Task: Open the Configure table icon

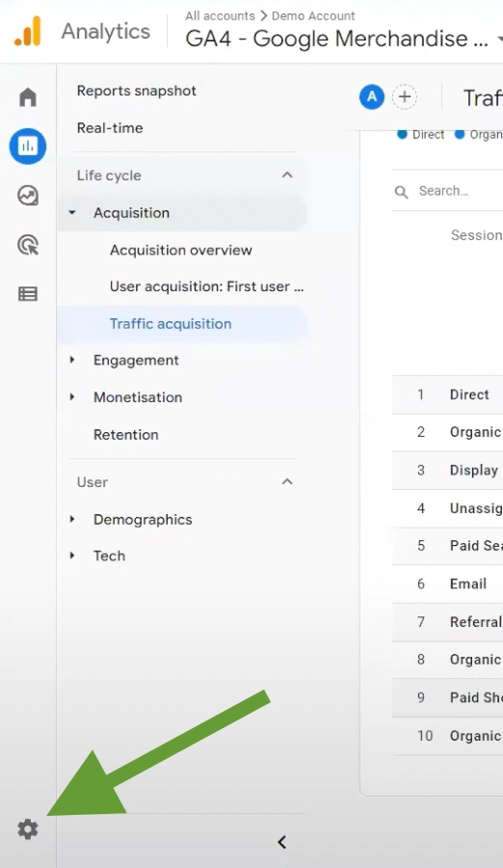Action: 28,293
